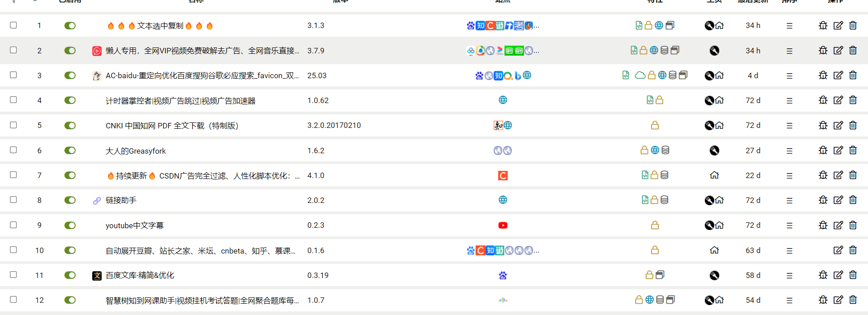The width and height of the screenshot is (868, 315).
Task: Delete the CNKI 中国知网 PDF script
Action: (x=853, y=125)
